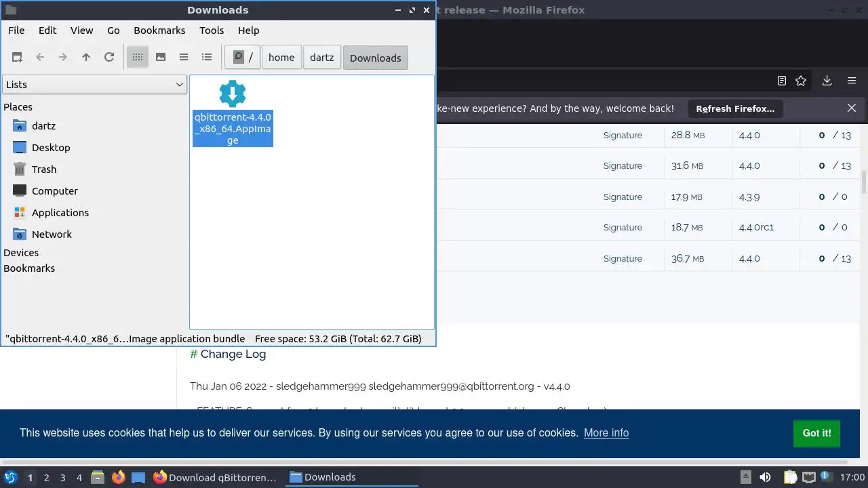The image size is (868, 488).
Task: Click the Refresh Firefox… button
Action: pos(735,108)
